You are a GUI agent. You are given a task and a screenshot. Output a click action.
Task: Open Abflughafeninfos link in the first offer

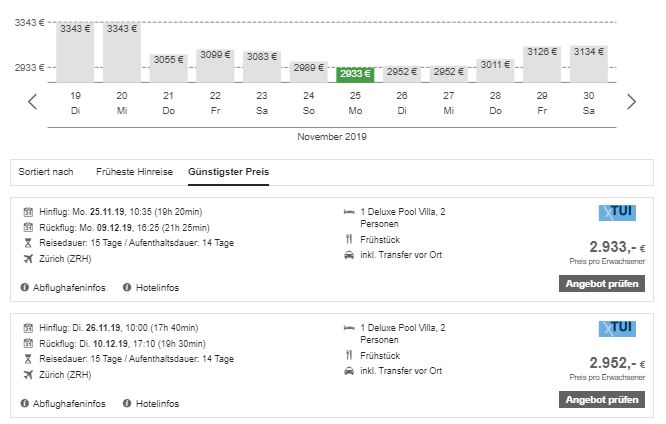tap(70, 287)
